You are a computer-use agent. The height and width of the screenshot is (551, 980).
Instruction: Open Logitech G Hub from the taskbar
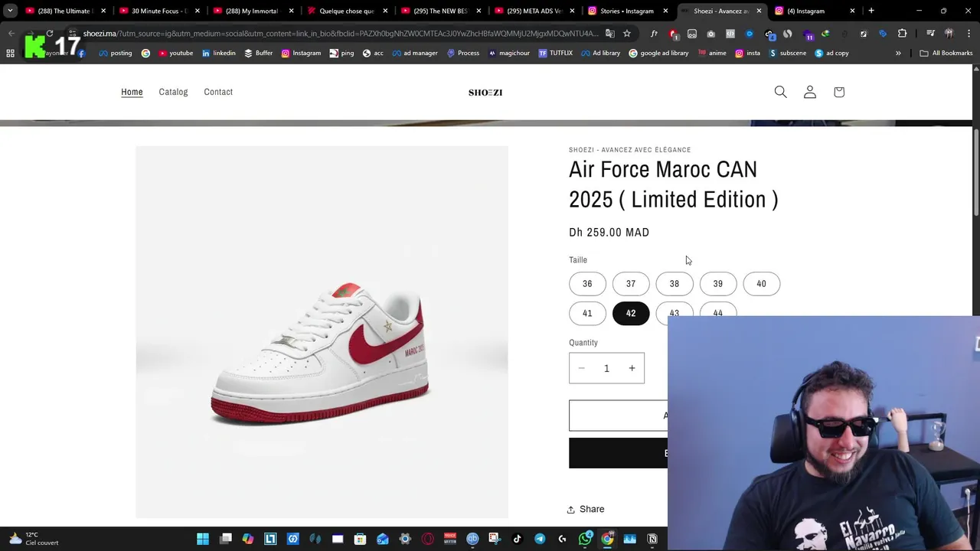pyautogui.click(x=562, y=539)
